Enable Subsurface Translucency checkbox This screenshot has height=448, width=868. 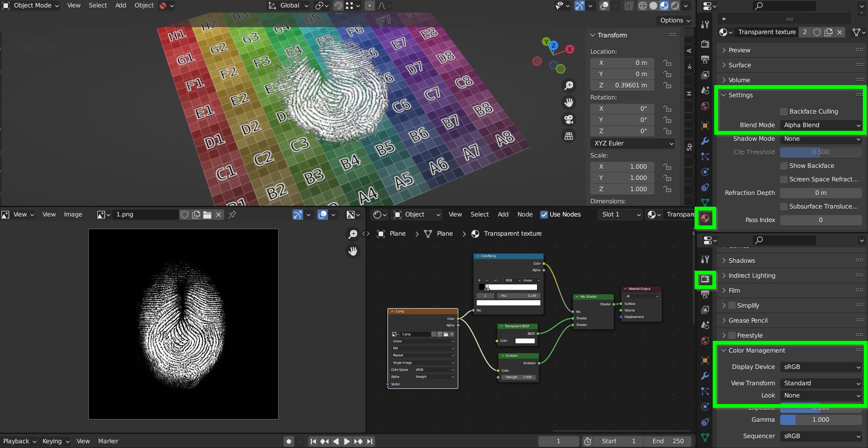pos(784,206)
